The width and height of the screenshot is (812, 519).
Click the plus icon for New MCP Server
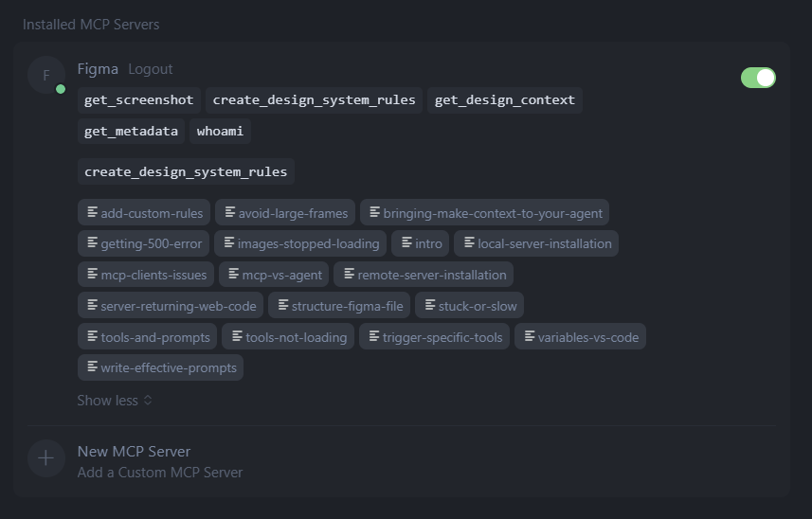click(45, 459)
